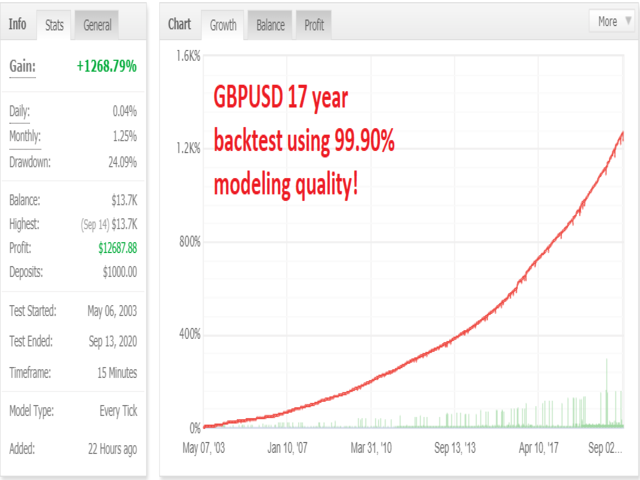Select the Deposits value $1000.00
The height and width of the screenshot is (480, 640).
[120, 272]
